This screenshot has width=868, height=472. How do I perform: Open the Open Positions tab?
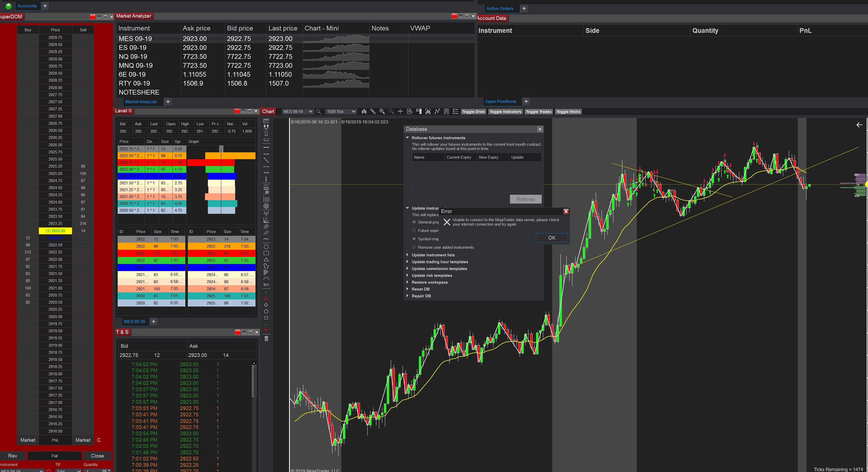[500, 101]
